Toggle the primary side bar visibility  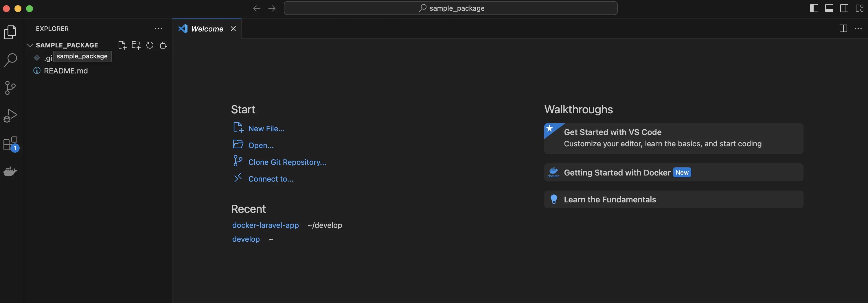click(814, 8)
